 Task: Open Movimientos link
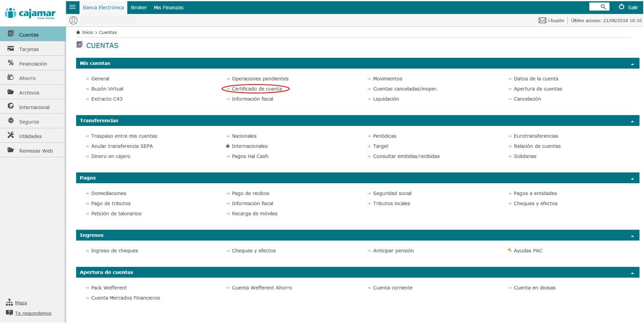pyautogui.click(x=388, y=78)
